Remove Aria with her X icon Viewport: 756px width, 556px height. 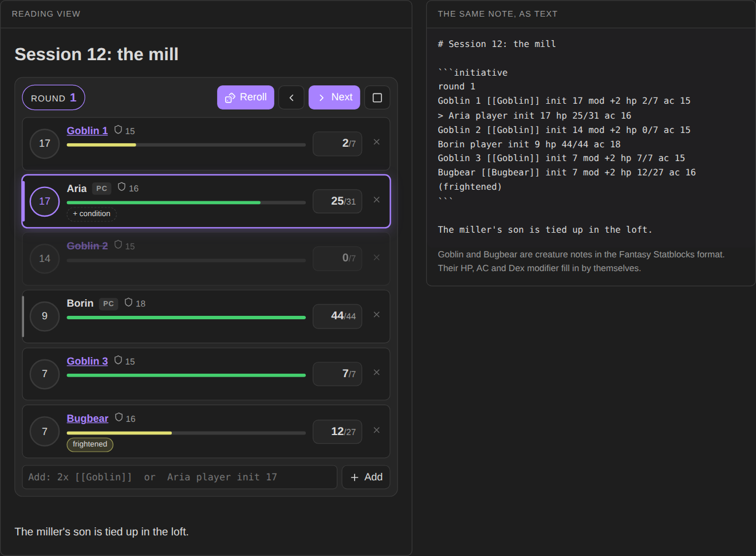tap(377, 200)
